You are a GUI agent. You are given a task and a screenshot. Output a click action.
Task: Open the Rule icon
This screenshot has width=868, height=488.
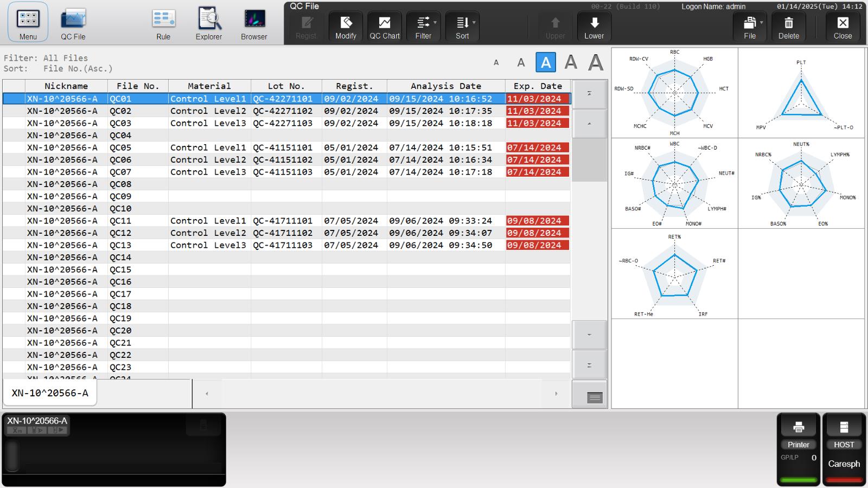[x=163, y=25]
